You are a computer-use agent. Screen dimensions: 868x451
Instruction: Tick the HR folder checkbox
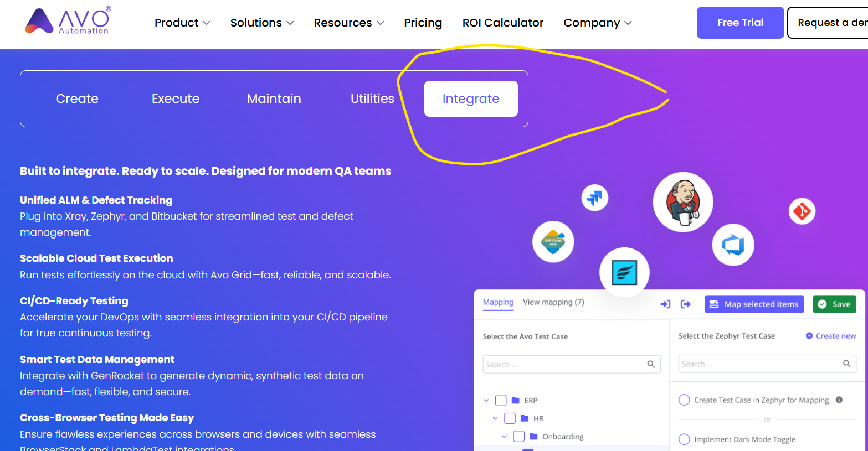point(510,418)
